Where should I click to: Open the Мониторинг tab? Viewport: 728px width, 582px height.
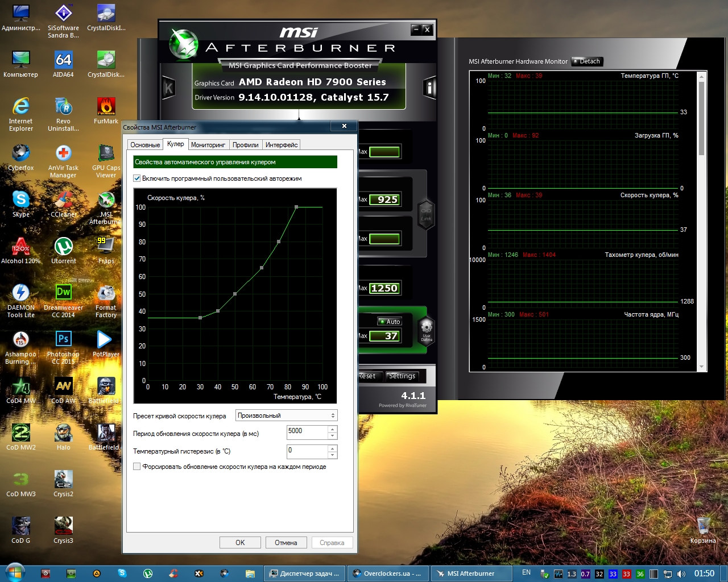click(x=208, y=145)
